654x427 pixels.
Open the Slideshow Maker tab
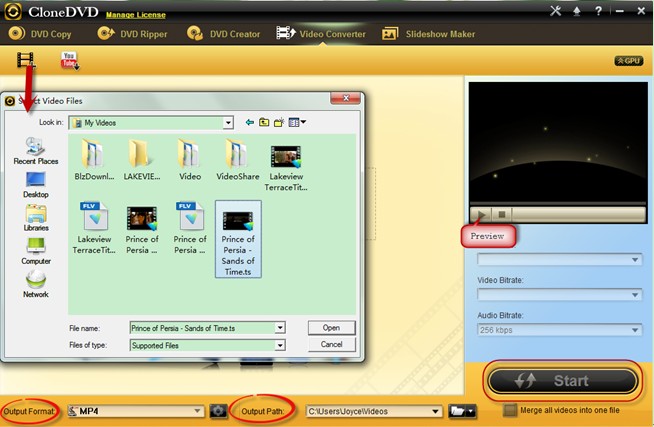pyautogui.click(x=429, y=34)
